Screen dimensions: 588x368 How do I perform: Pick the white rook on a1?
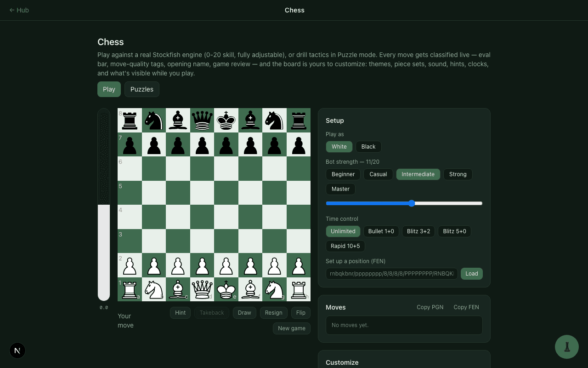(x=130, y=289)
